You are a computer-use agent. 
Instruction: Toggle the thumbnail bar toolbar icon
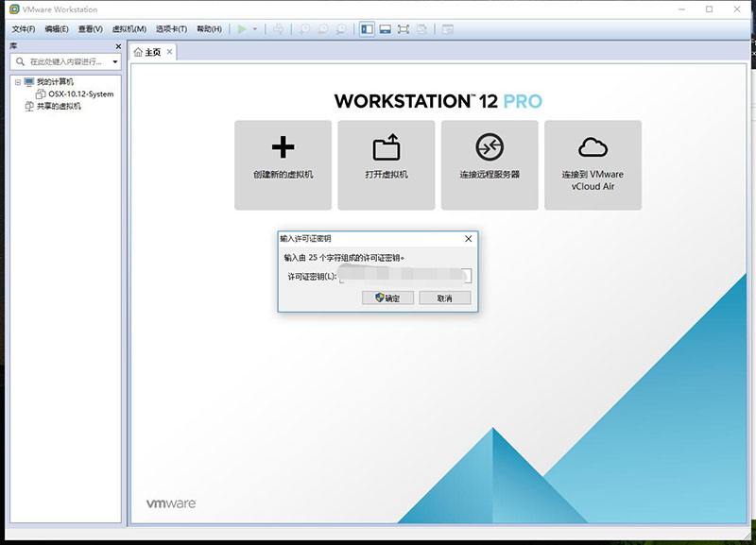(386, 29)
